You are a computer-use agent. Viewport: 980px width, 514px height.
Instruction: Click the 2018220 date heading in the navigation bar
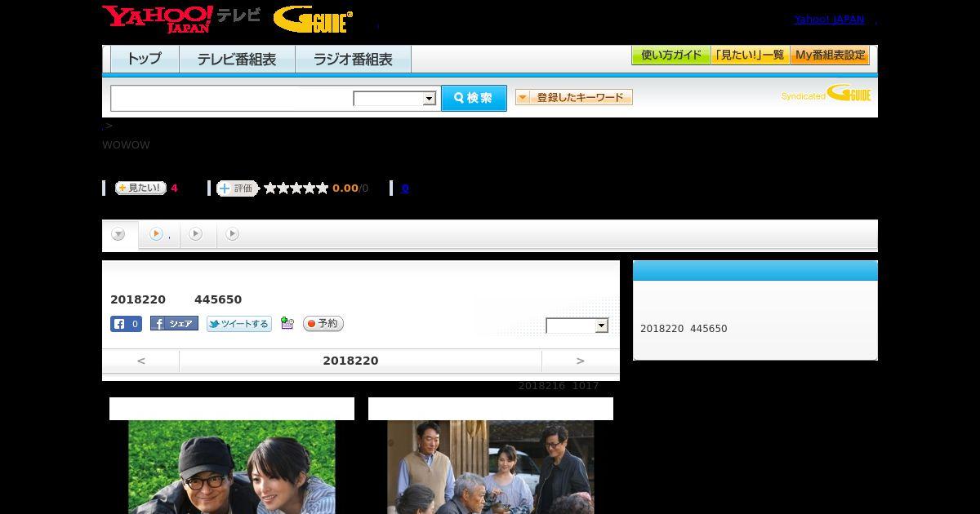[350, 361]
